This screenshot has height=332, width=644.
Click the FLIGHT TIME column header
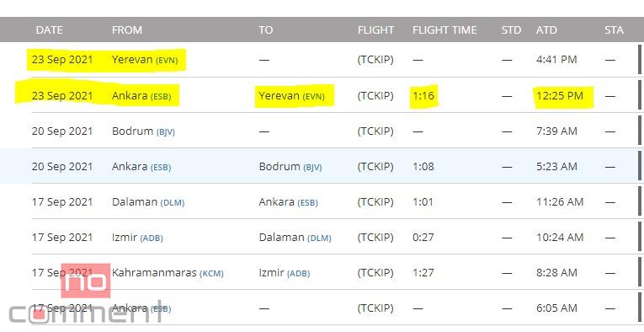[x=444, y=30]
